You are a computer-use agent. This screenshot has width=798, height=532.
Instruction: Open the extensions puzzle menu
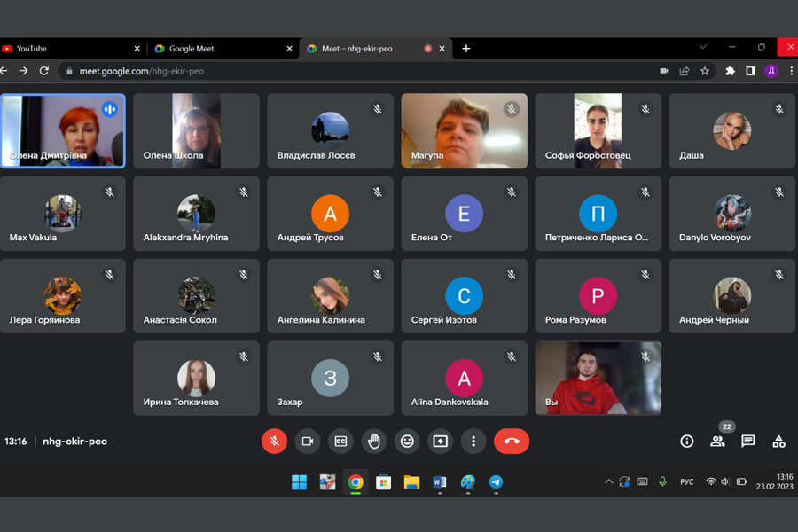click(731, 71)
